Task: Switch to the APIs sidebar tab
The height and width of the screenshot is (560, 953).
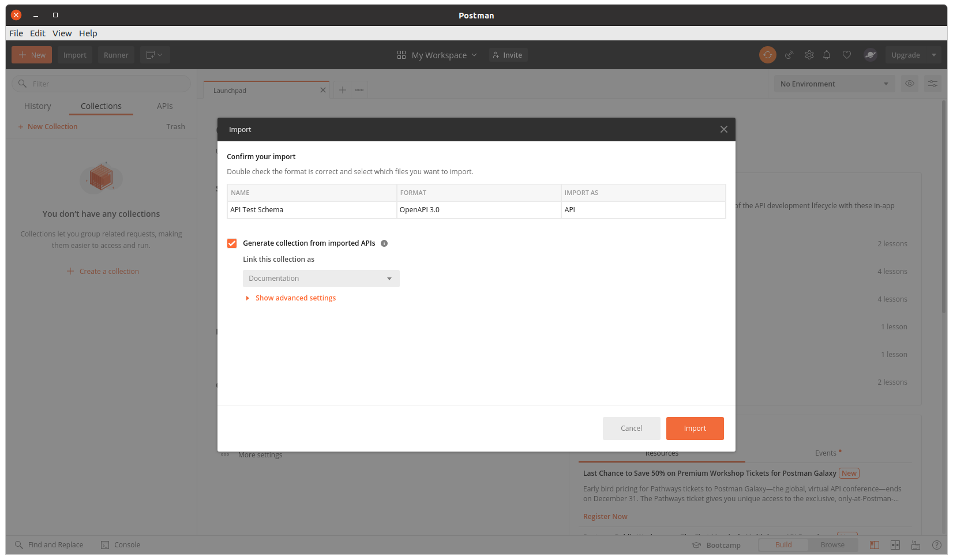Action: click(165, 106)
